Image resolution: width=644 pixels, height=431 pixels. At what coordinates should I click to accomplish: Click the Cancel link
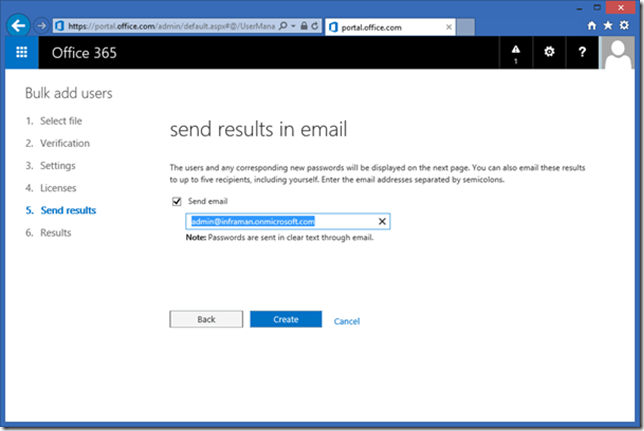point(347,321)
